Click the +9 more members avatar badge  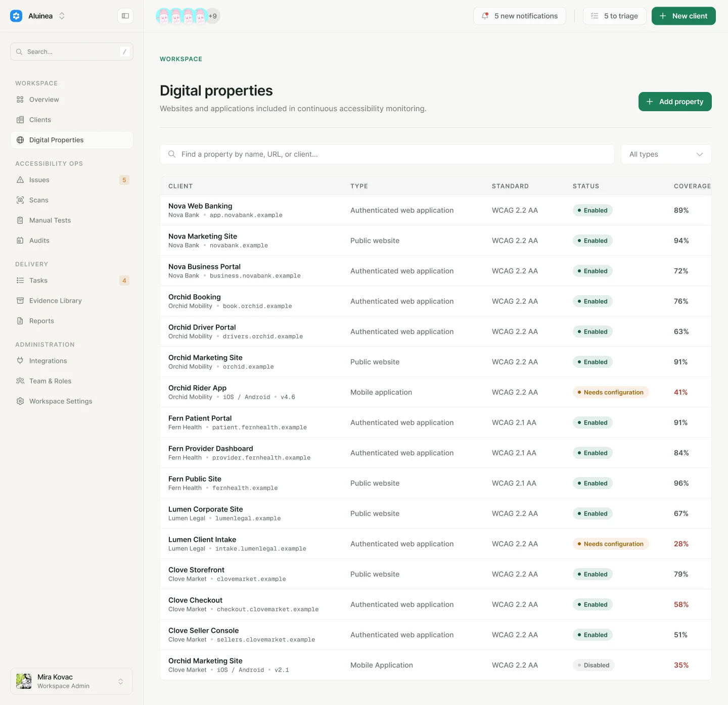(213, 16)
